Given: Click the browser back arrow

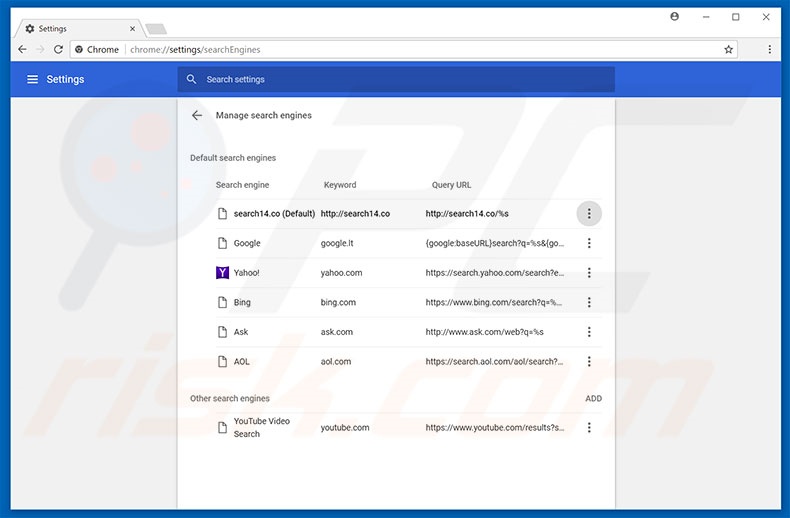Looking at the screenshot, I should click(x=22, y=49).
